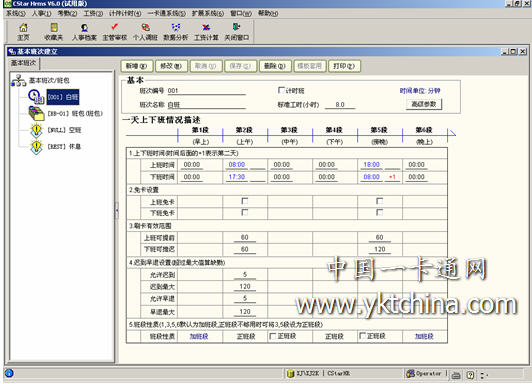Click segment 6 下班时间 field 00:00
This screenshot has height=384, width=532.
[x=416, y=177]
